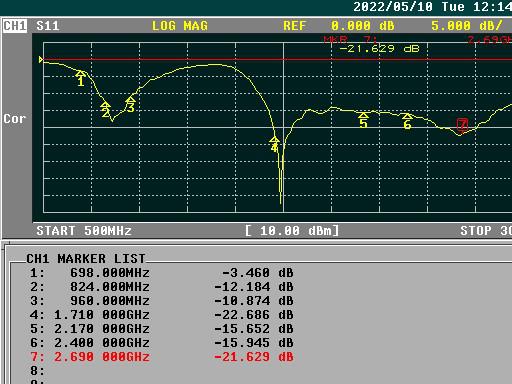Click the 5.000 dB/ scale value
This screenshot has width=512, height=384.
pyautogui.click(x=467, y=26)
